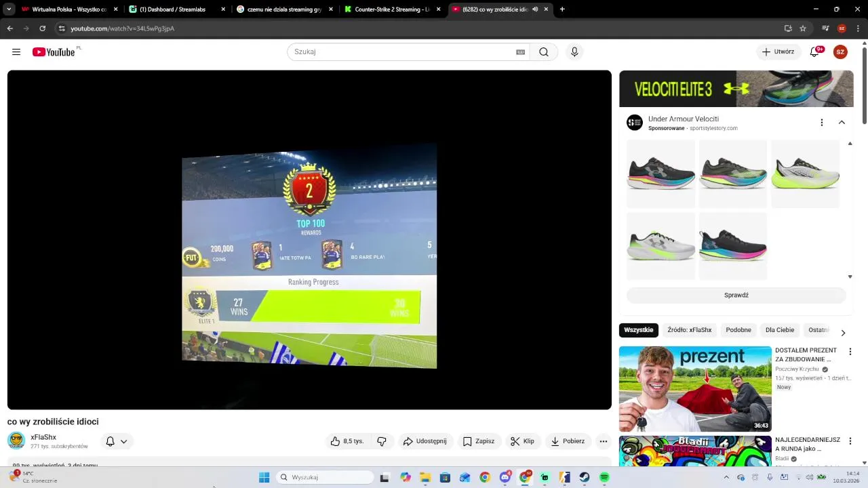Click the video player area
The width and height of the screenshot is (868, 488).
pos(309,240)
